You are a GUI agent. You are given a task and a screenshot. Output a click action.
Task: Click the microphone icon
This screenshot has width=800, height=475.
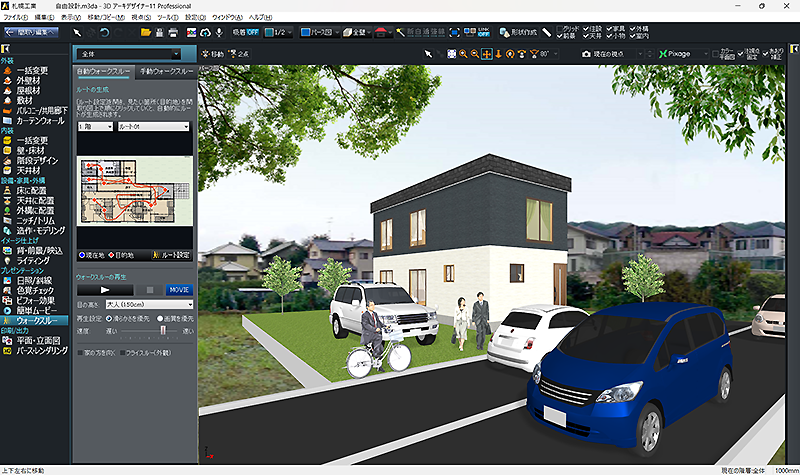point(218,32)
